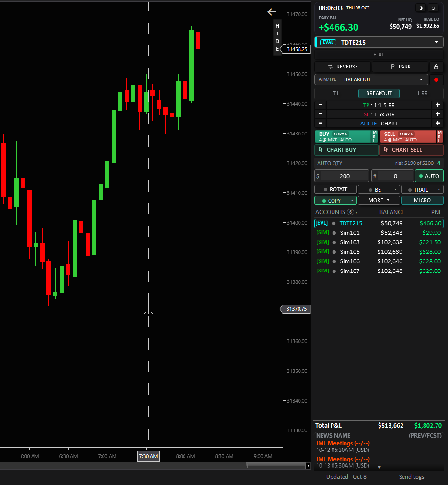Click the MKT strip on the SELL button
This screenshot has height=485, width=448.
[x=440, y=136]
